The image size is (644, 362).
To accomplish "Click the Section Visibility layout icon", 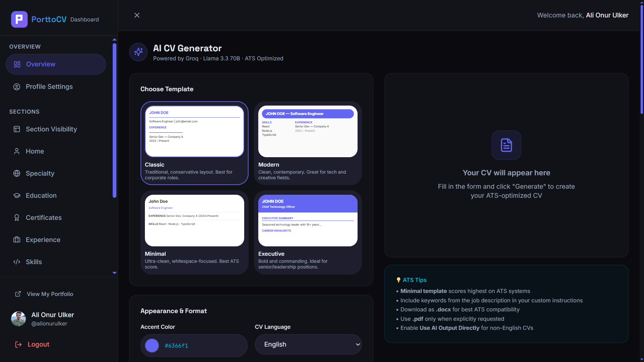I will coord(17,129).
